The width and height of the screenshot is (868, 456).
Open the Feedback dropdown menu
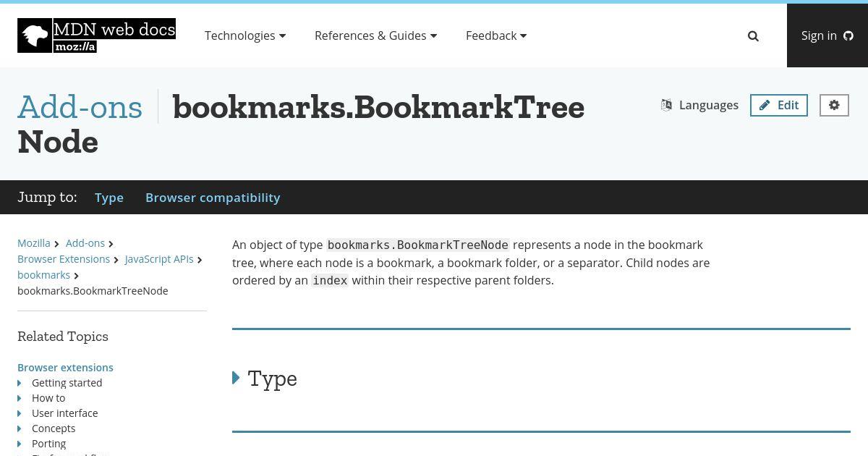click(496, 35)
